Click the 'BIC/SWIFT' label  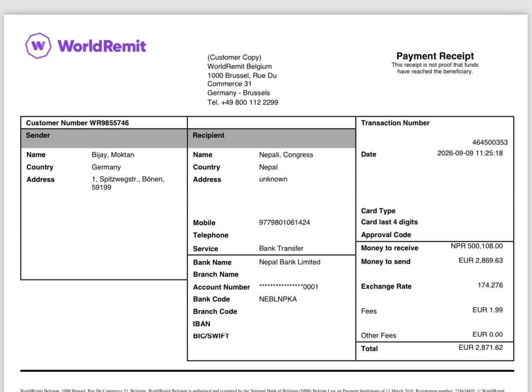click(211, 336)
